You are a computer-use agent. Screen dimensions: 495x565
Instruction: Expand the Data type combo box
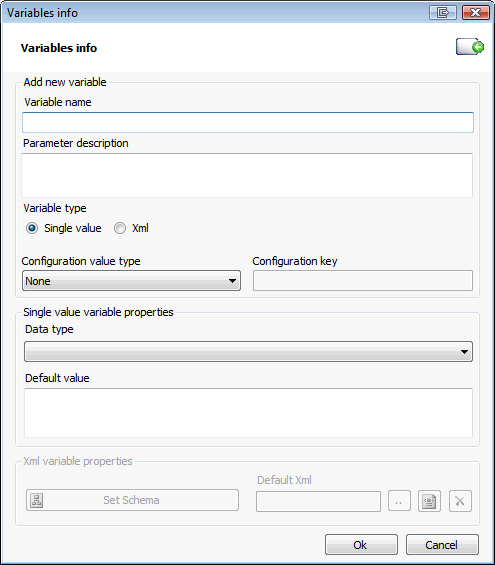pos(248,352)
